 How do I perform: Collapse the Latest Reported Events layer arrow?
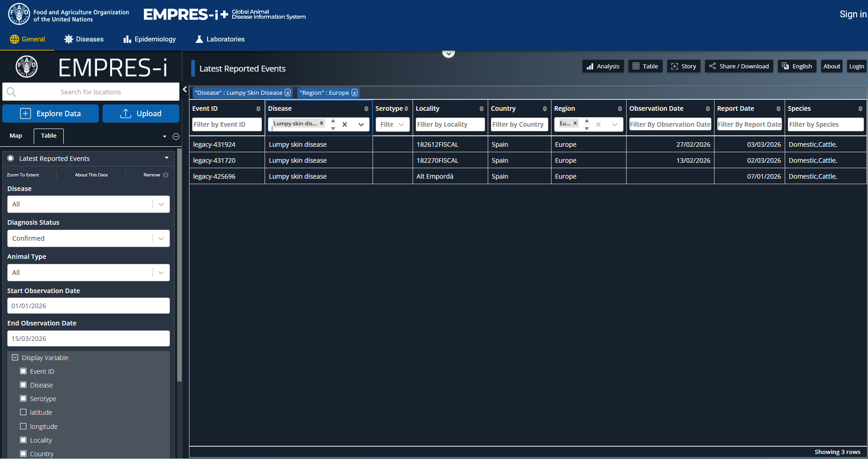click(167, 158)
